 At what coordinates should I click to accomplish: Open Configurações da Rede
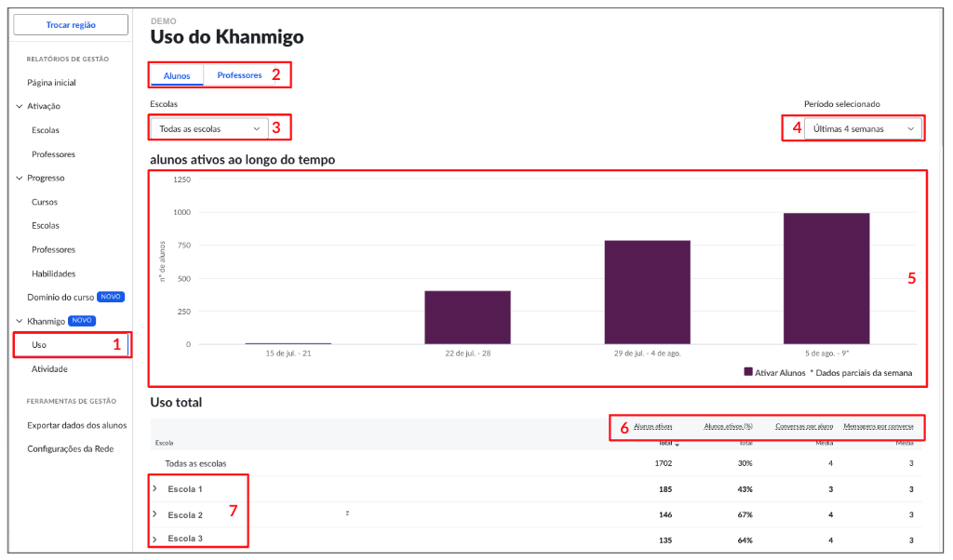(x=70, y=449)
